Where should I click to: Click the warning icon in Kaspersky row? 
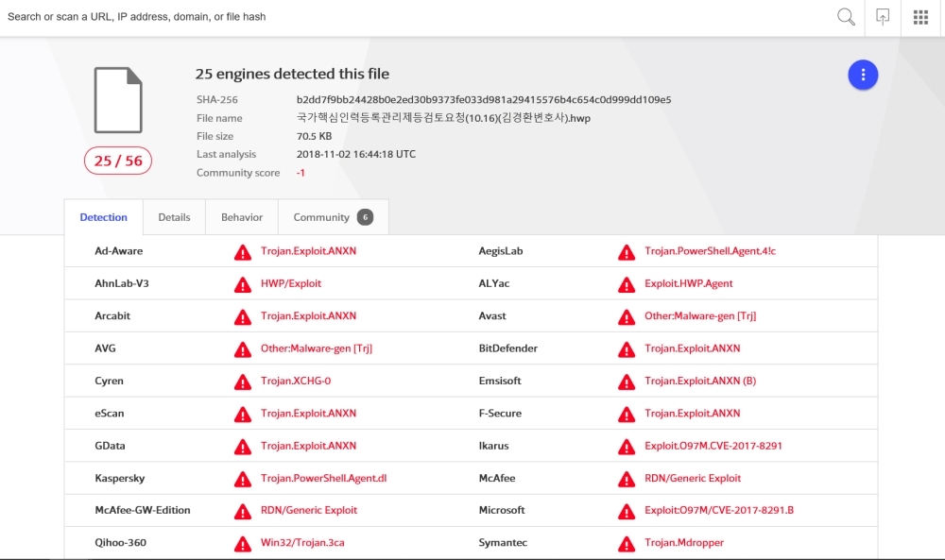pyautogui.click(x=243, y=480)
